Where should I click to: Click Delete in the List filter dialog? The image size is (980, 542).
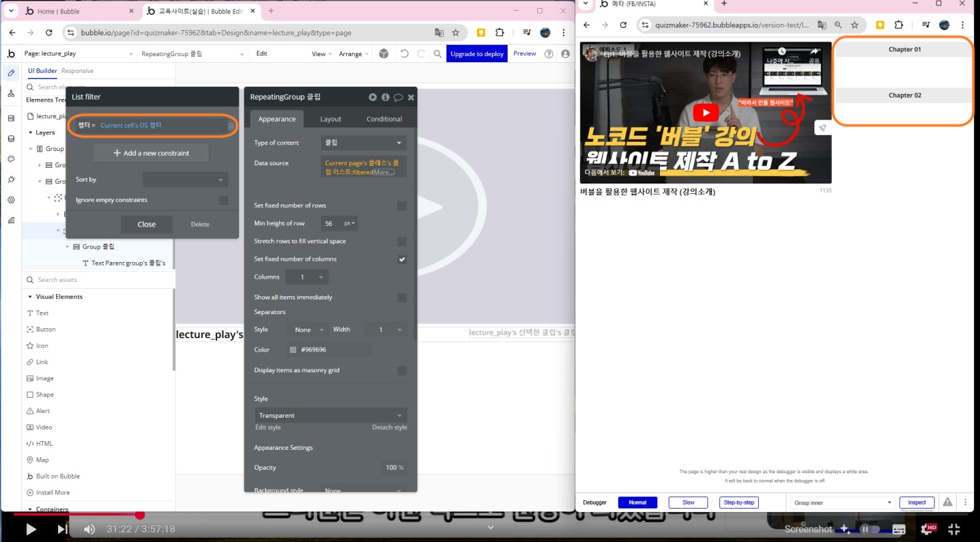coord(200,224)
